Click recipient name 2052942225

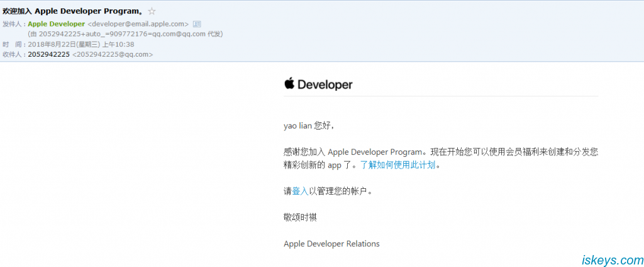[48, 54]
